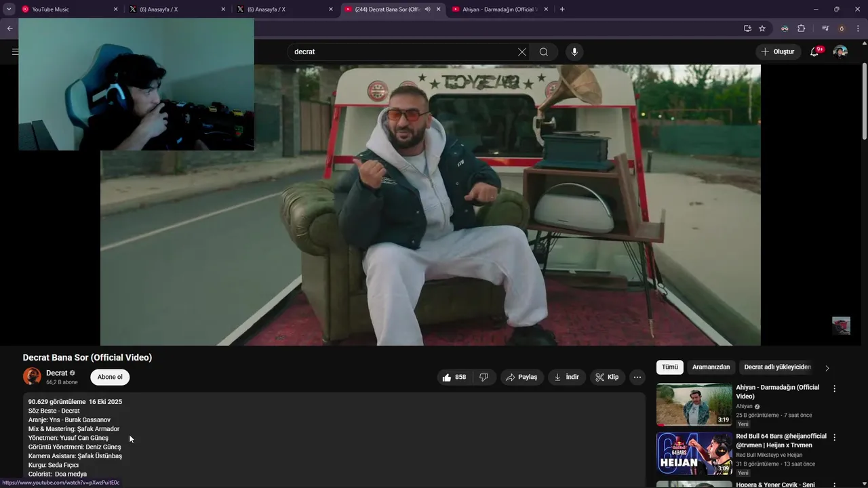Select Decrat adlı yükleyiciden chip

click(777, 367)
